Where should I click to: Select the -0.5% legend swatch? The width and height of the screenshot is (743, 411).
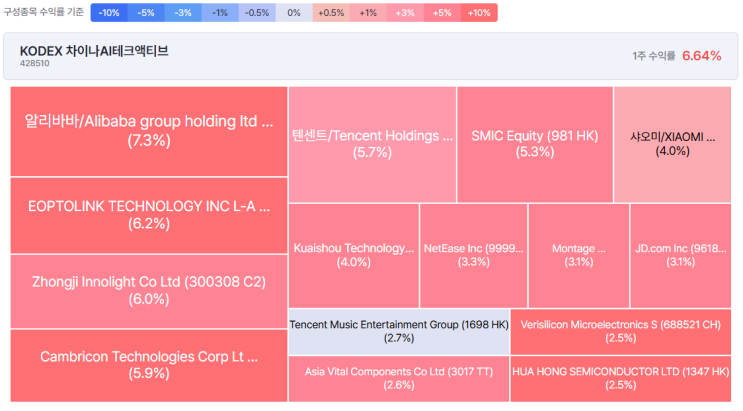click(x=257, y=13)
